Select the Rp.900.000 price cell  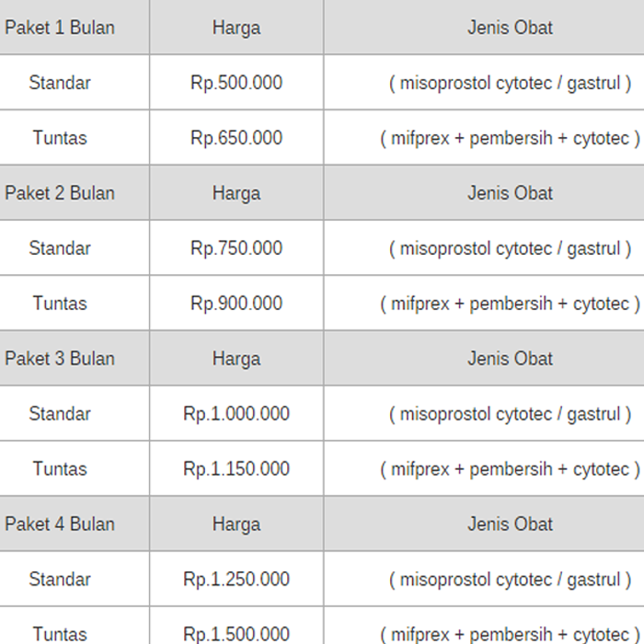point(236,304)
